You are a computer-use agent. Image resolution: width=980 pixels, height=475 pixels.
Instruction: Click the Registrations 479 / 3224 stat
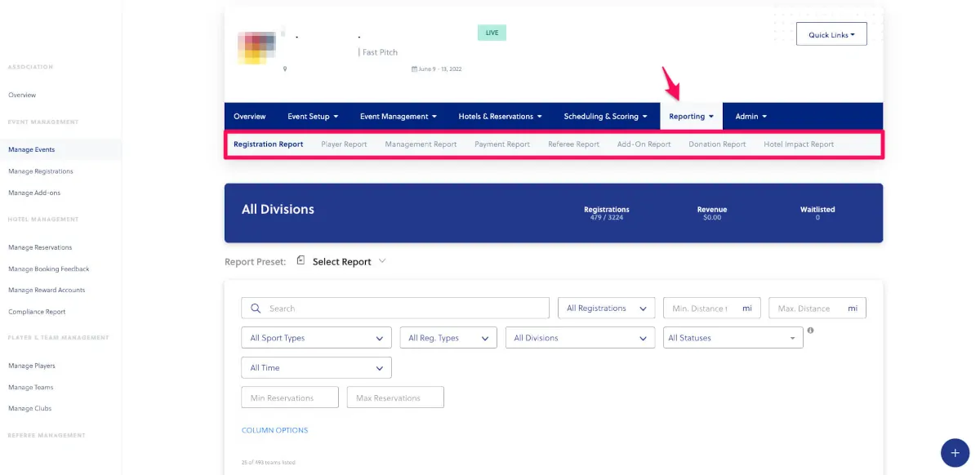pyautogui.click(x=607, y=213)
